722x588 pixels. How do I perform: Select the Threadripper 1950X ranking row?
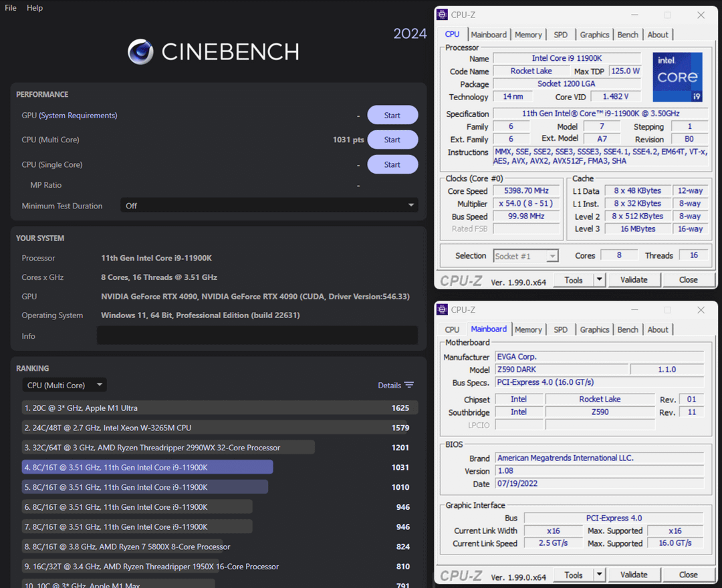tap(220, 567)
